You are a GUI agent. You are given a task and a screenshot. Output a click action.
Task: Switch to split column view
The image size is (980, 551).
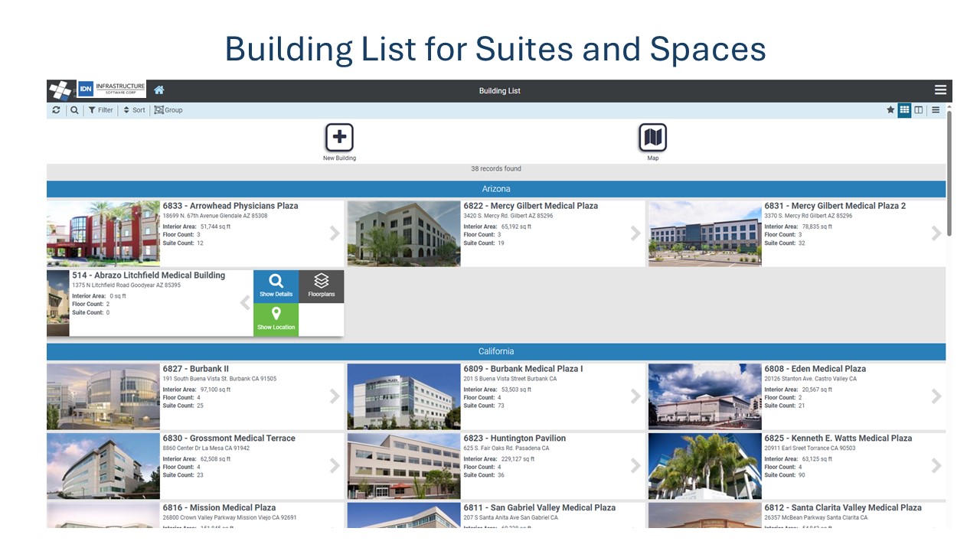coord(919,110)
